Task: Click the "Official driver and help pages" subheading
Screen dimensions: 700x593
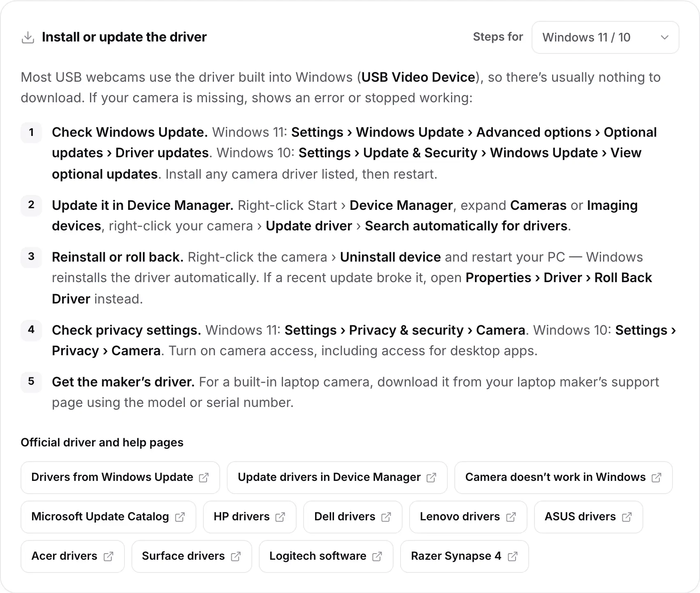Action: pyautogui.click(x=102, y=442)
